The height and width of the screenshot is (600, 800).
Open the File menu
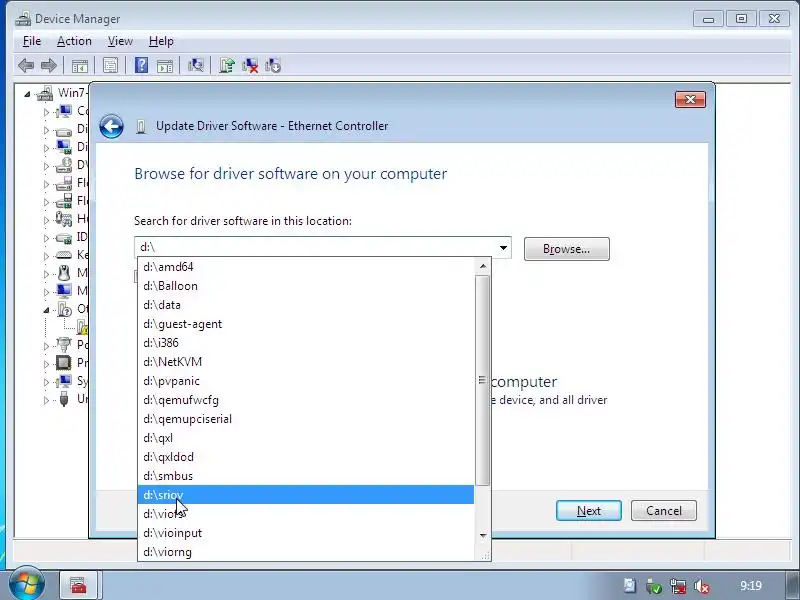tap(32, 41)
